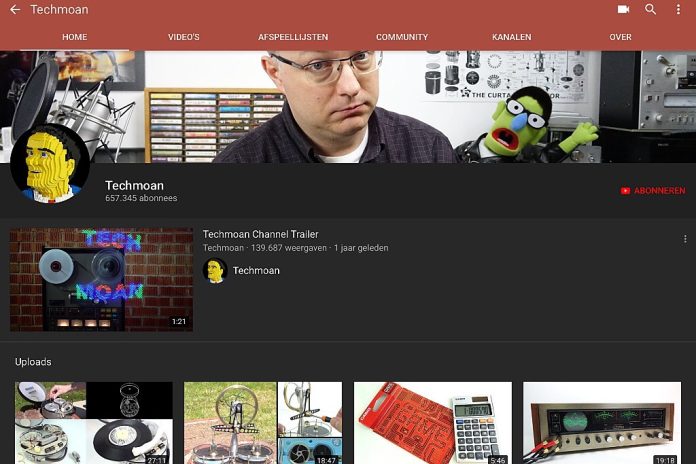This screenshot has width=696, height=464.
Task: Click the red YouTube icon beside Abonneren
Action: [625, 191]
